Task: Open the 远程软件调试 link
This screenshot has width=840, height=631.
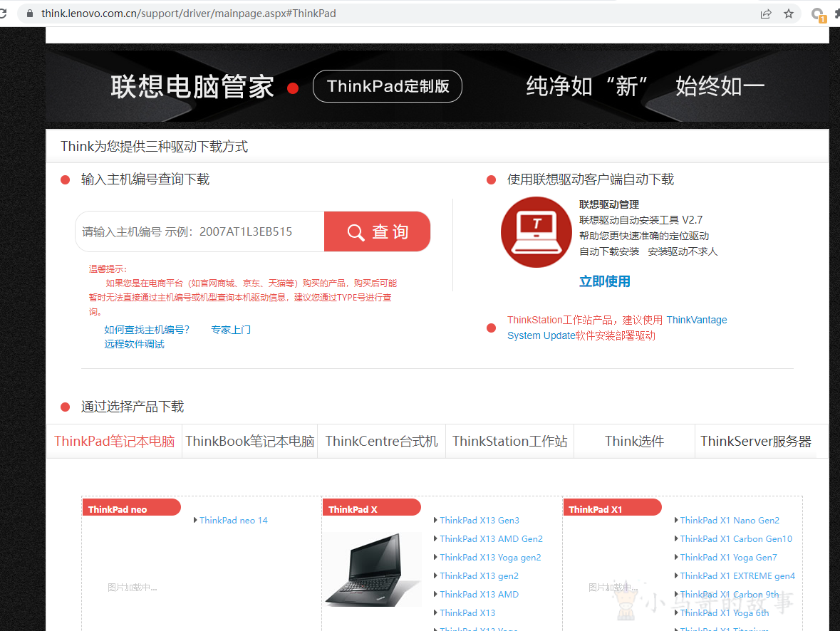Action: click(135, 344)
